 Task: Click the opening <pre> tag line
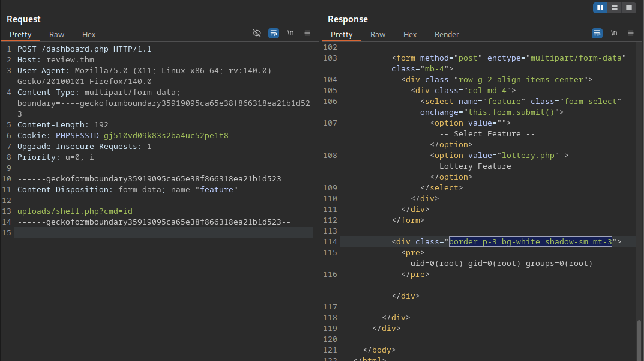coord(413,252)
